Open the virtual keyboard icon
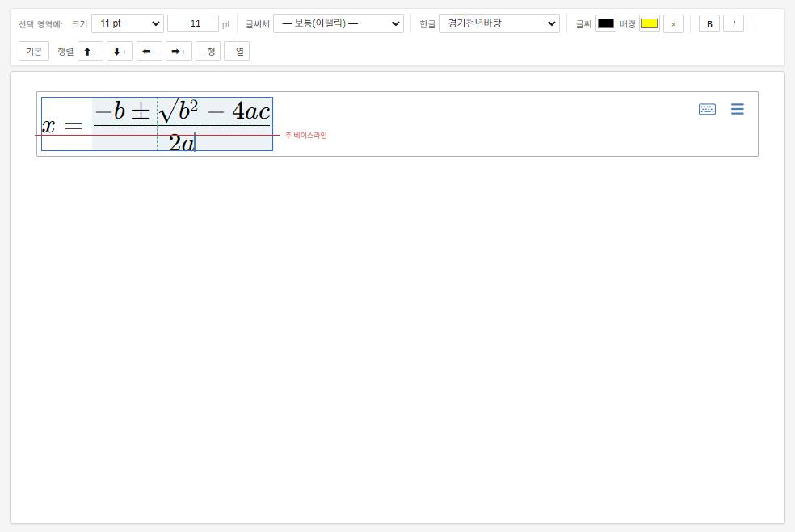Image resolution: width=795 pixels, height=532 pixels. (x=707, y=109)
